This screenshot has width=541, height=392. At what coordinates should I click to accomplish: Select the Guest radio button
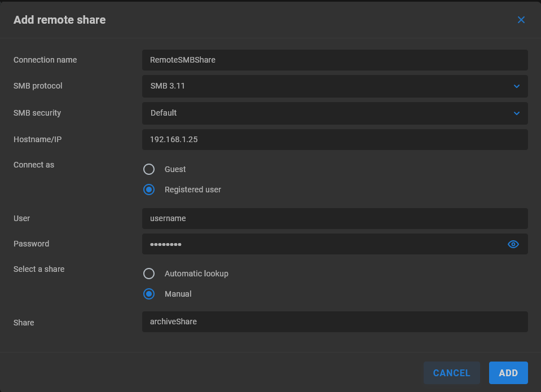tap(149, 169)
